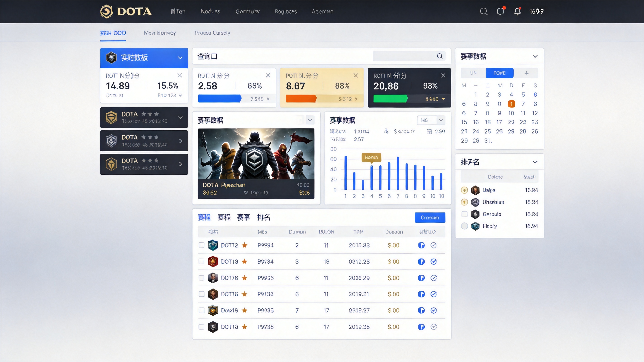Click the DOTT2 team emblem in table
The height and width of the screenshot is (362, 644).
(213, 245)
